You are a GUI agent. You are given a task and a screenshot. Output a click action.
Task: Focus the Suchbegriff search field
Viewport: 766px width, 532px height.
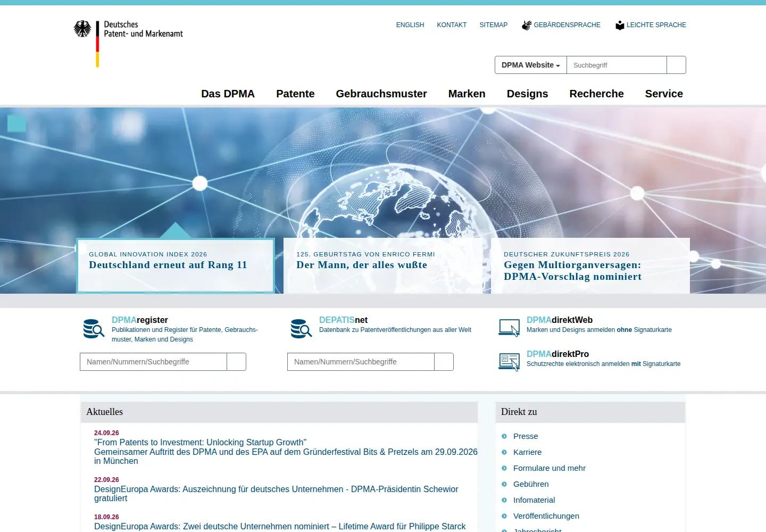[617, 65]
